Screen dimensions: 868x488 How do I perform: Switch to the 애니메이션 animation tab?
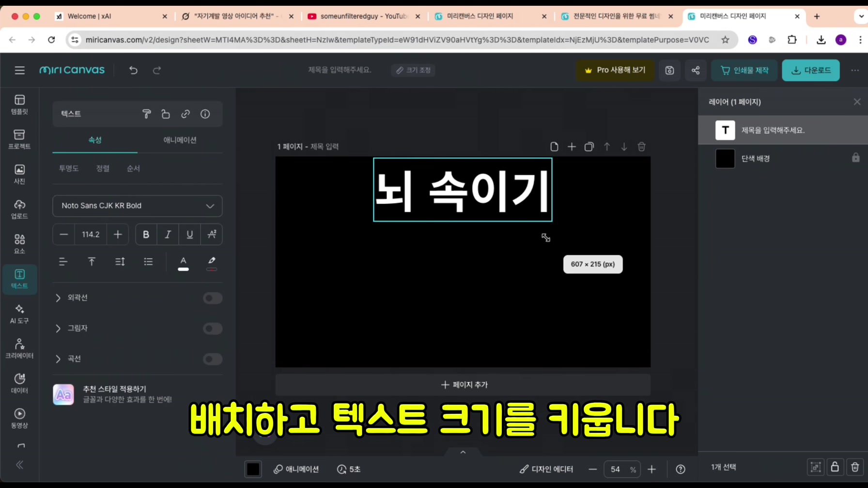pos(180,140)
